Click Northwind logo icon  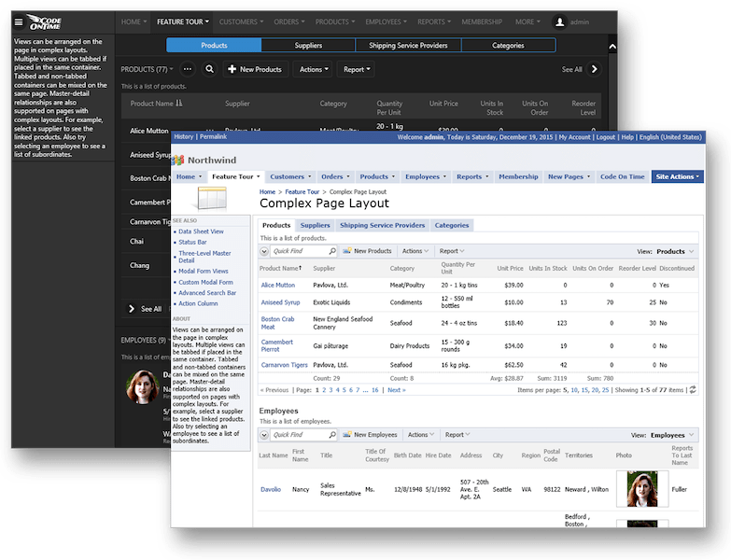click(178, 161)
